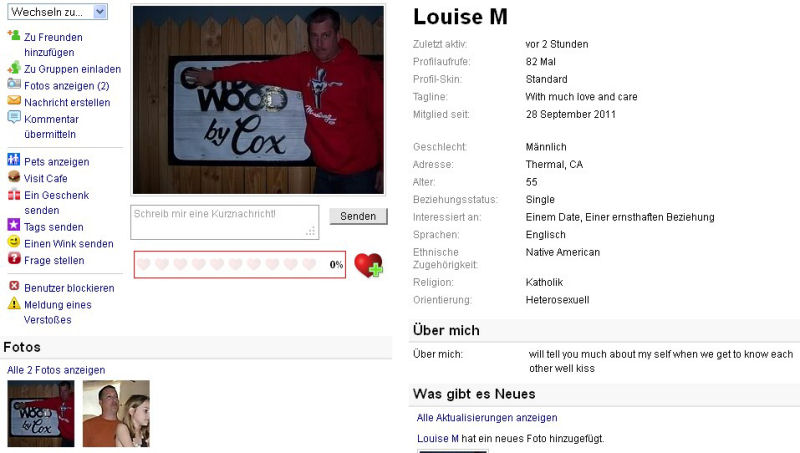Click the Senden button
Image resolution: width=800 pixels, height=453 pixels.
358,216
